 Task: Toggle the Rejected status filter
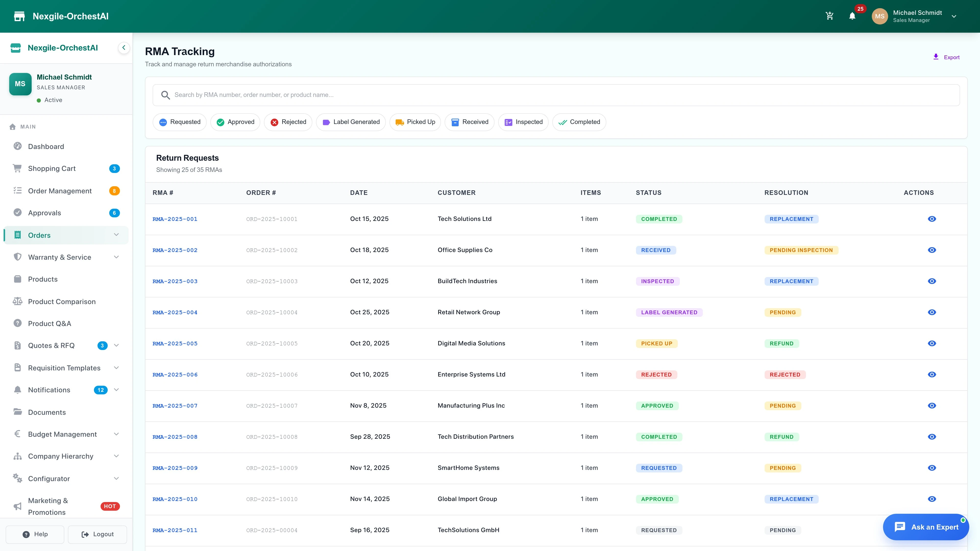(x=288, y=122)
